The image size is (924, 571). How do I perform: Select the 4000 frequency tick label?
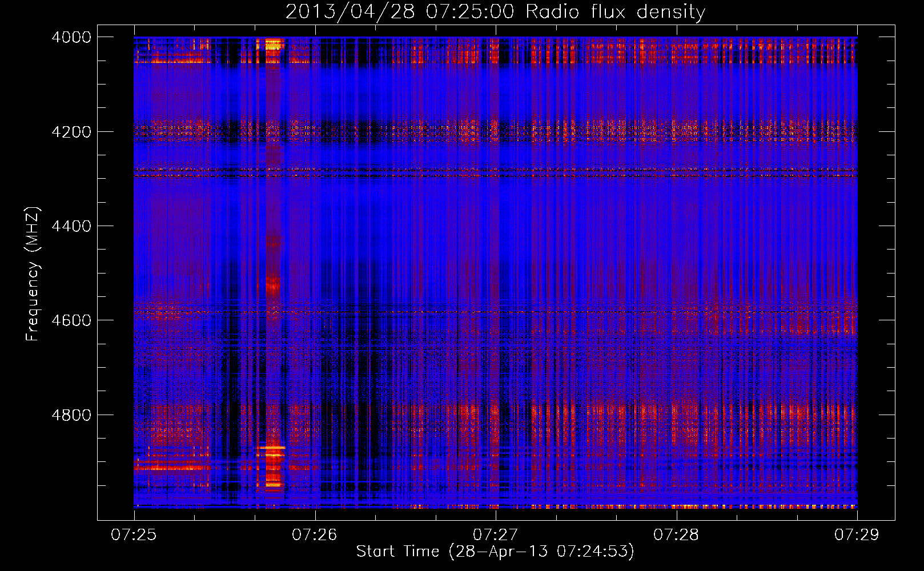[x=71, y=37]
